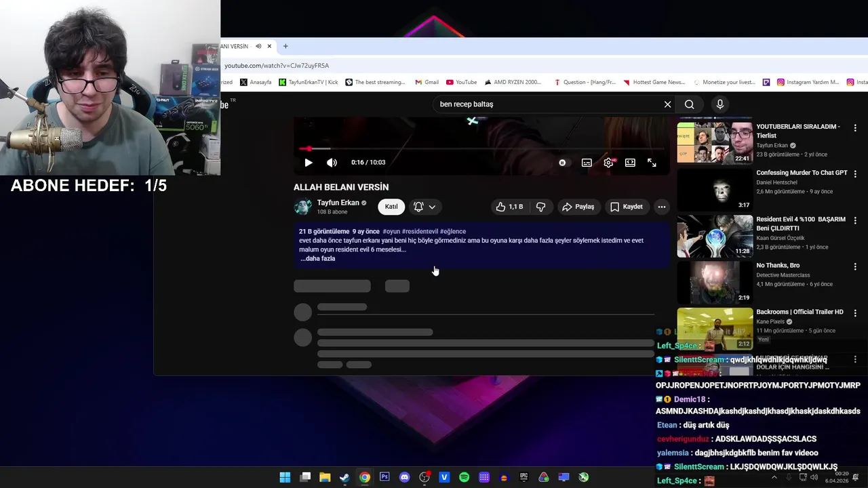Viewport: 868px width, 488px height.
Task: Seek on the red video progress bar
Action: tap(482, 148)
